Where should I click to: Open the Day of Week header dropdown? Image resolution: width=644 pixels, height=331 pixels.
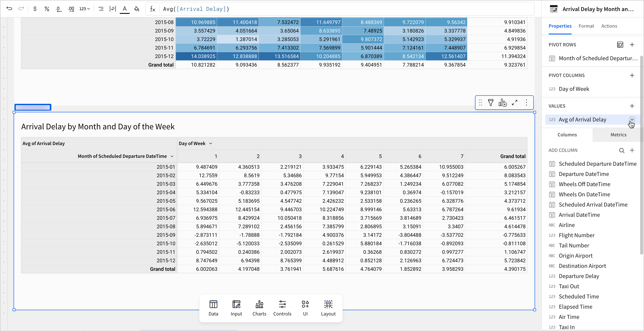[x=210, y=143]
